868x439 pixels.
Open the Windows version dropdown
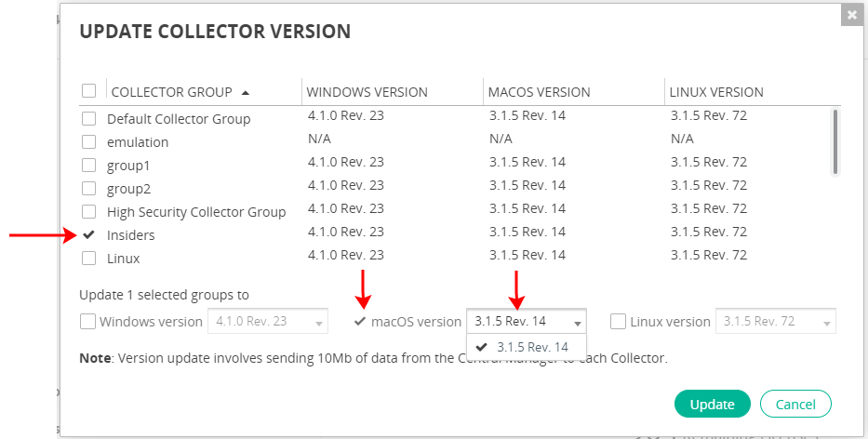267,322
